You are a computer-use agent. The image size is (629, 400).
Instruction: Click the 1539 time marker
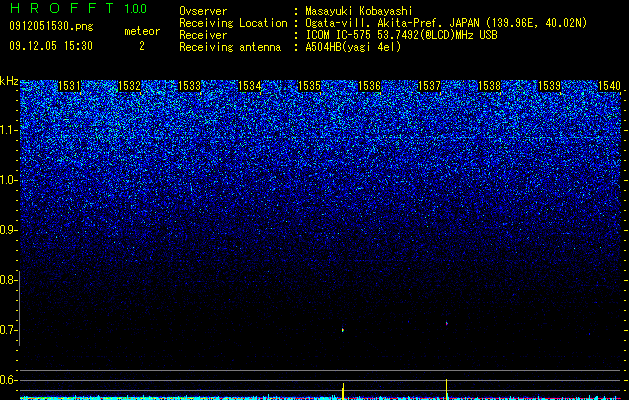point(549,86)
